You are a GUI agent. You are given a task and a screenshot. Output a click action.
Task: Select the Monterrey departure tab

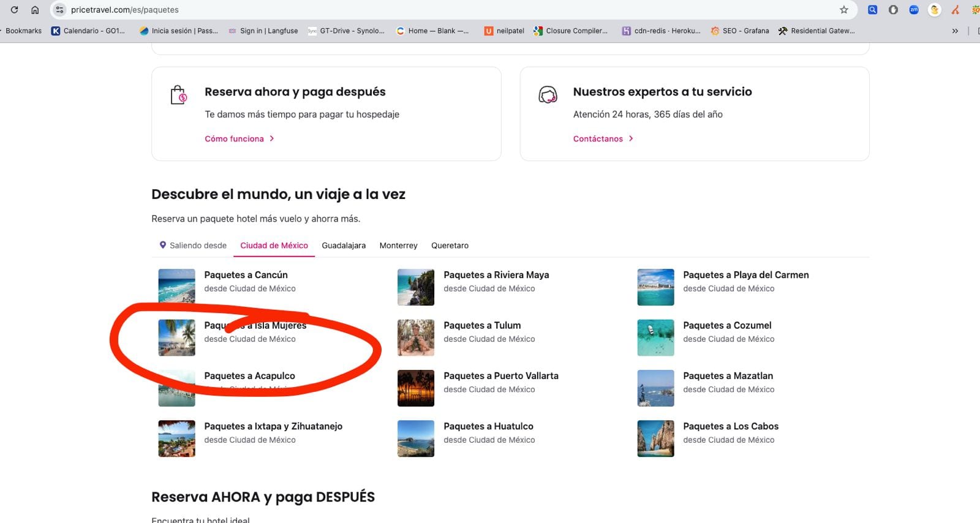point(398,246)
